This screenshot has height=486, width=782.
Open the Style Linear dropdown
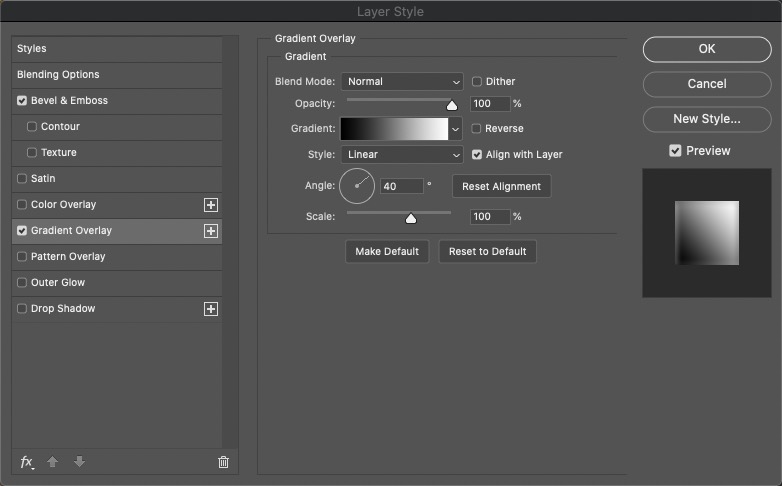click(402, 155)
